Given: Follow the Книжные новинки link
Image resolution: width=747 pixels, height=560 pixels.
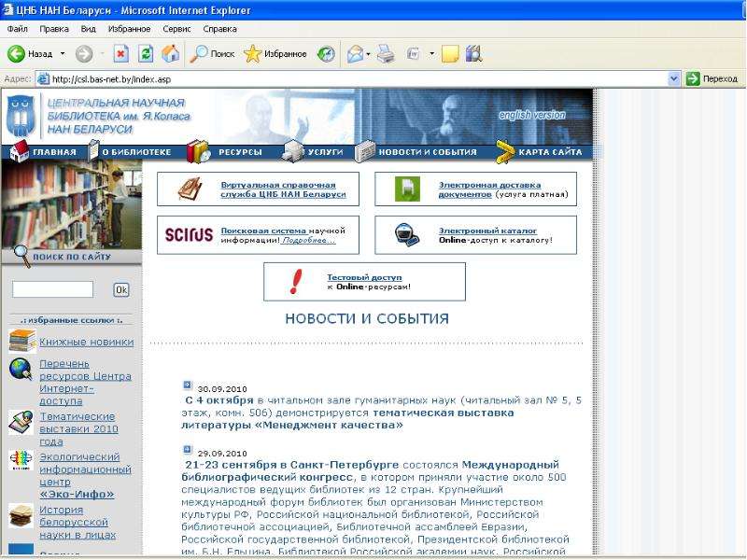Looking at the screenshot, I should [x=86, y=342].
